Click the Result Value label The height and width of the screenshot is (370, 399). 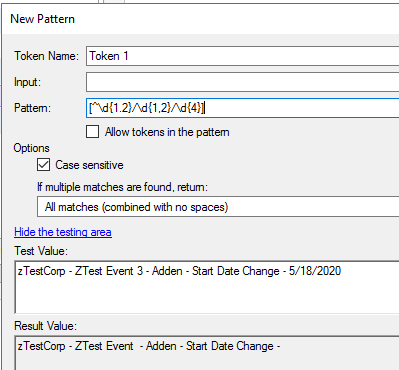pos(45,326)
